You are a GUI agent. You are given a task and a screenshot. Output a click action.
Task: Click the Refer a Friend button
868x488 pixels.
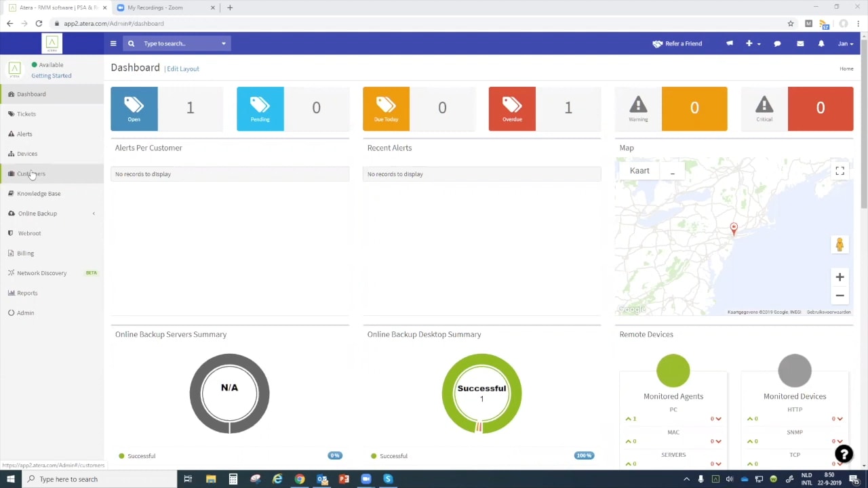click(677, 43)
